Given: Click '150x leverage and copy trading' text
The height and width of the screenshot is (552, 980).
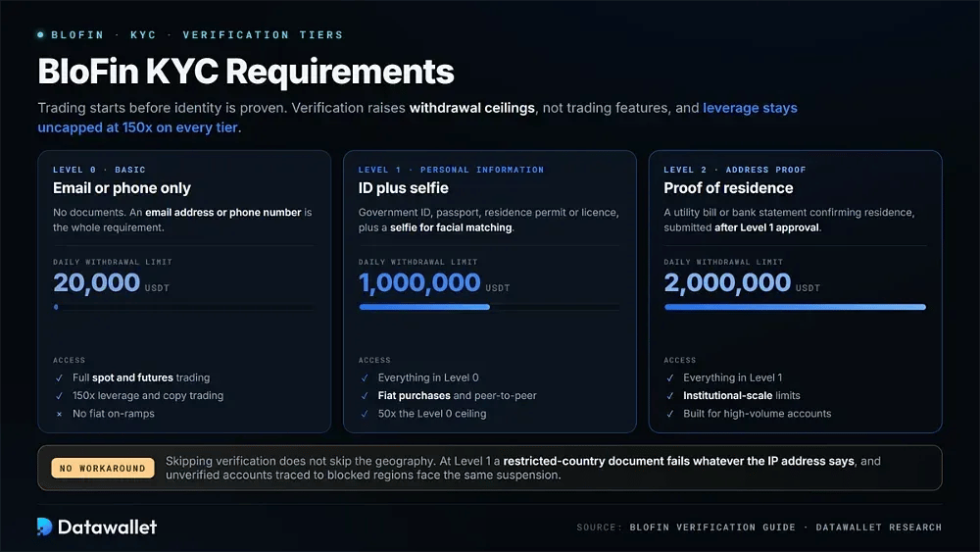Looking at the screenshot, I should [x=148, y=396].
